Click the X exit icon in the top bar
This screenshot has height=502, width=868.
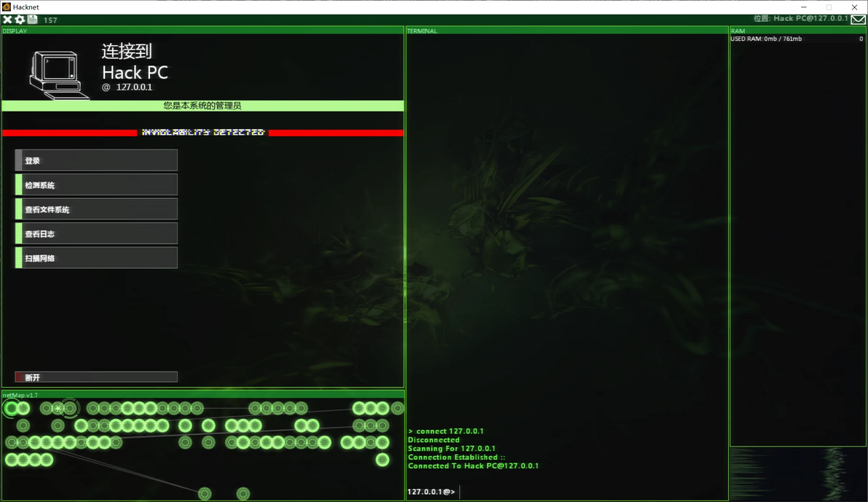(x=7, y=20)
